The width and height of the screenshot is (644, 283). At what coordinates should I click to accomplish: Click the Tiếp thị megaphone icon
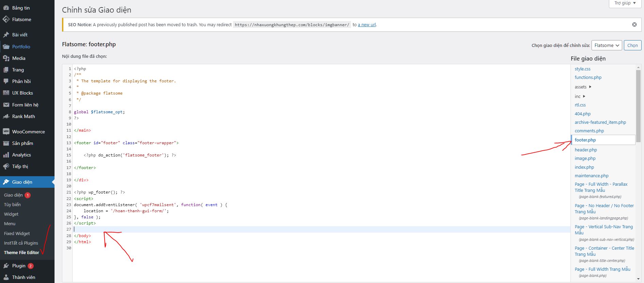6,166
